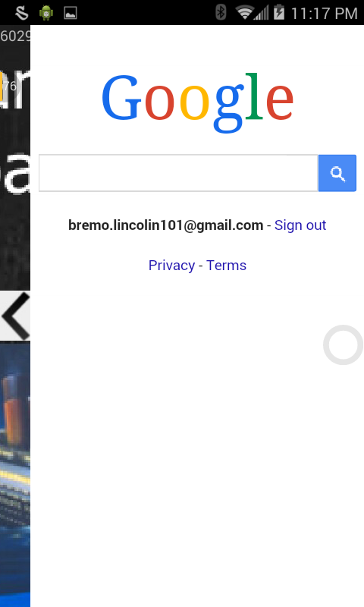Tap the gray circular ring handle
The height and width of the screenshot is (607, 364).
click(343, 344)
